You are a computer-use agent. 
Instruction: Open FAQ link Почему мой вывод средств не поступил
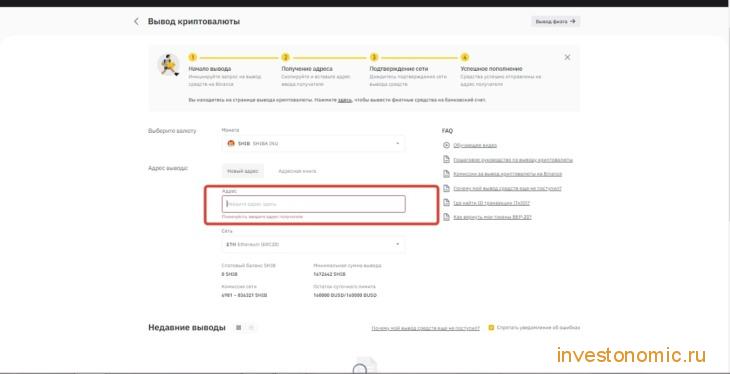click(507, 188)
